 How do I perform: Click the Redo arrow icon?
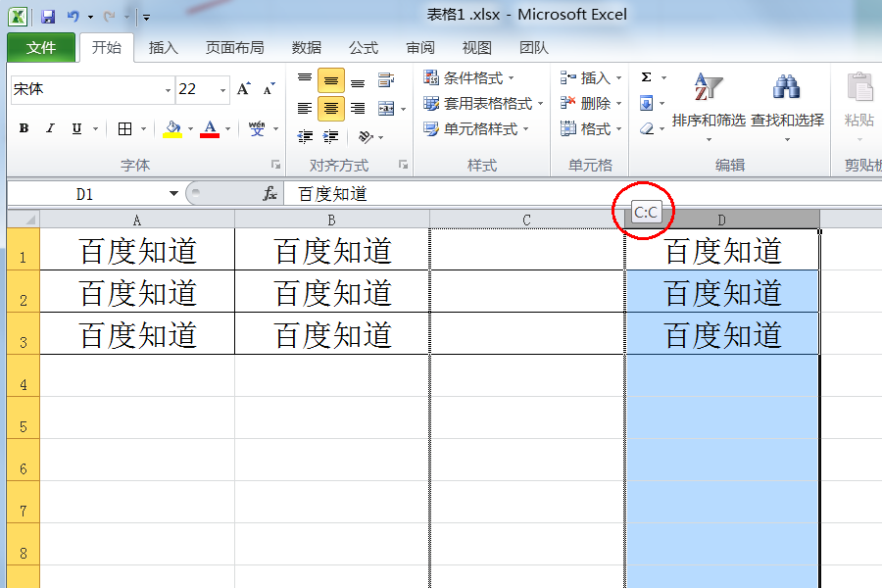point(109,17)
